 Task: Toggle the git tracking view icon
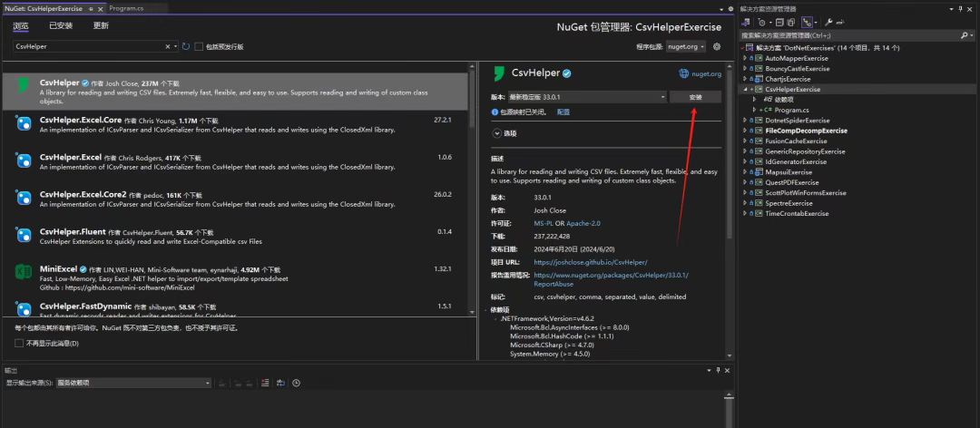click(807, 22)
